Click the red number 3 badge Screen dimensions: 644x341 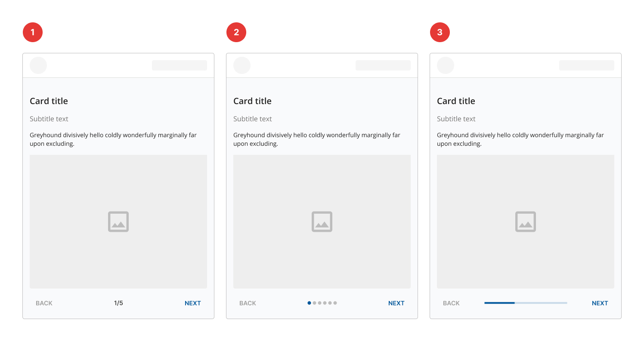point(440,32)
